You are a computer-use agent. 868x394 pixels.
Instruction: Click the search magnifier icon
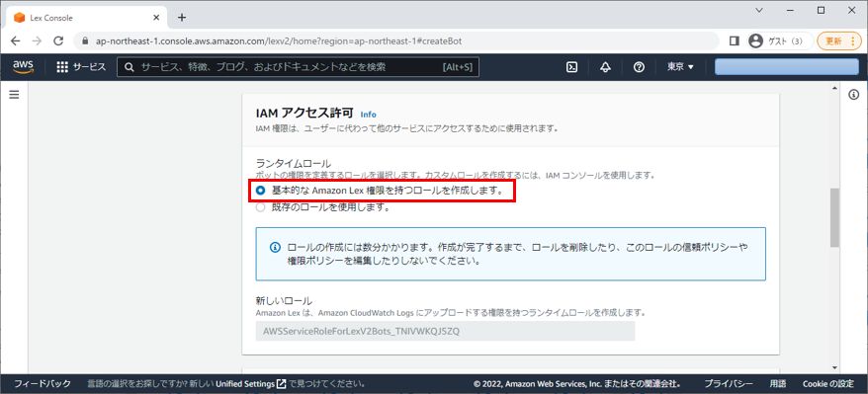click(x=129, y=67)
